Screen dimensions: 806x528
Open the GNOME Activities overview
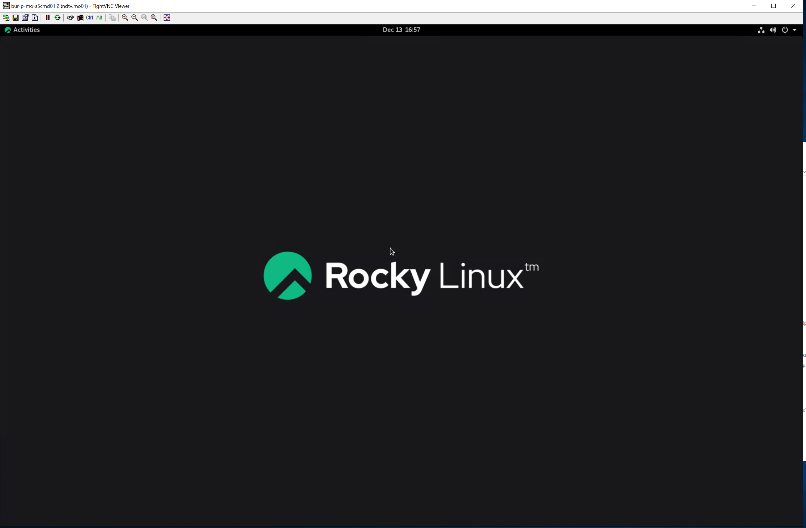(x=22, y=30)
